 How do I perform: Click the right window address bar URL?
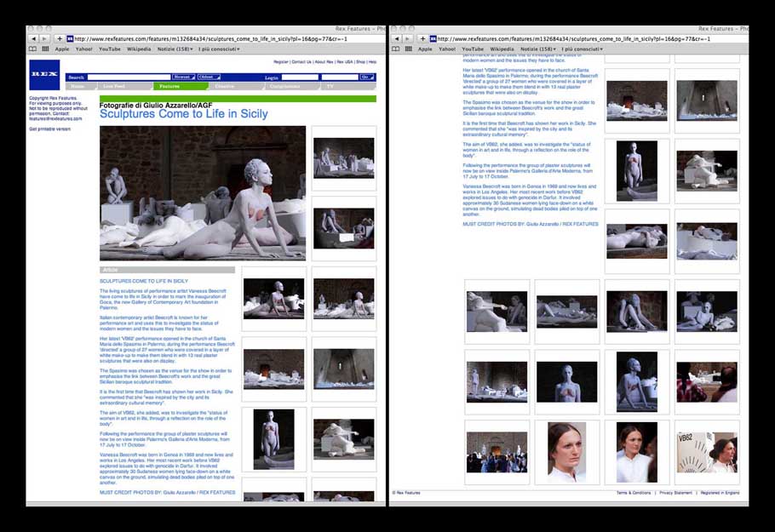(x=574, y=38)
